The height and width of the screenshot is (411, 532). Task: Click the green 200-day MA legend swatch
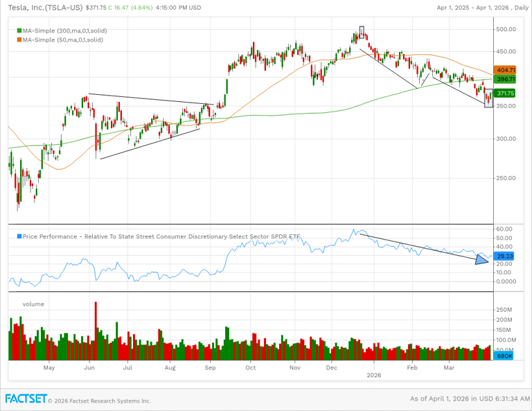(19, 31)
